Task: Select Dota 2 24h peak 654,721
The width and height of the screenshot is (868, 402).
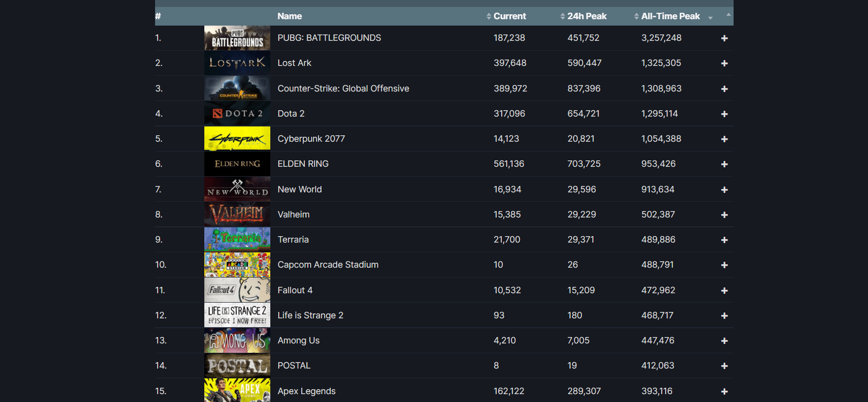Action: (x=583, y=114)
